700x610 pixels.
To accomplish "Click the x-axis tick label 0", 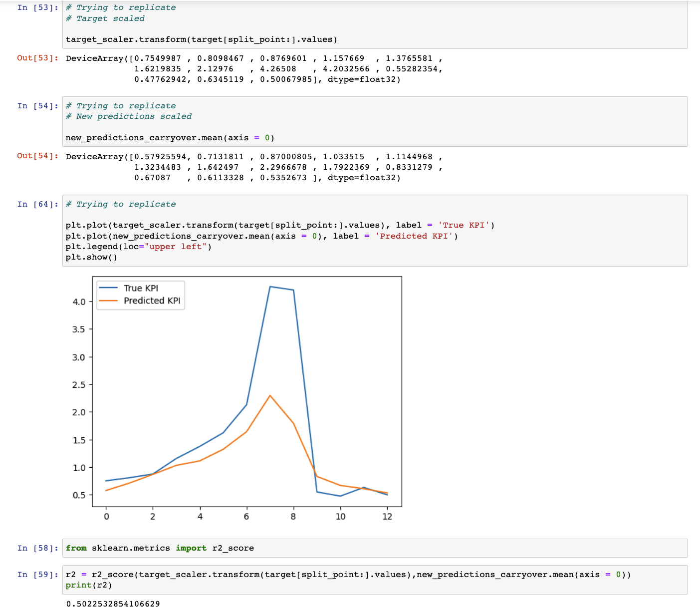I will point(106,517).
